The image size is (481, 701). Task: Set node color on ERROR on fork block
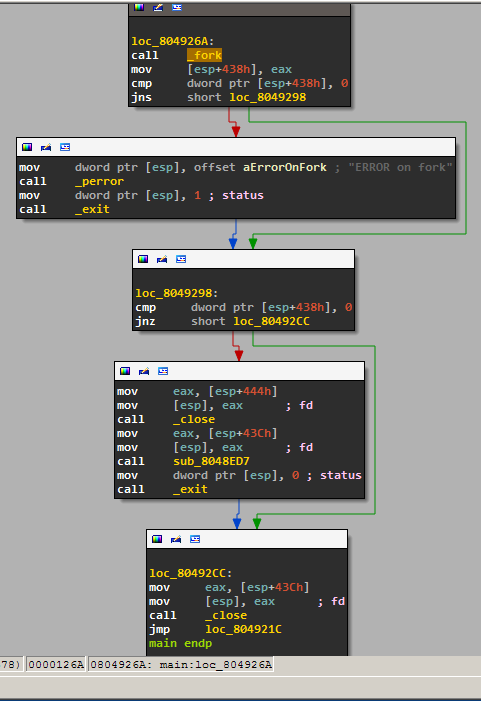[27, 147]
